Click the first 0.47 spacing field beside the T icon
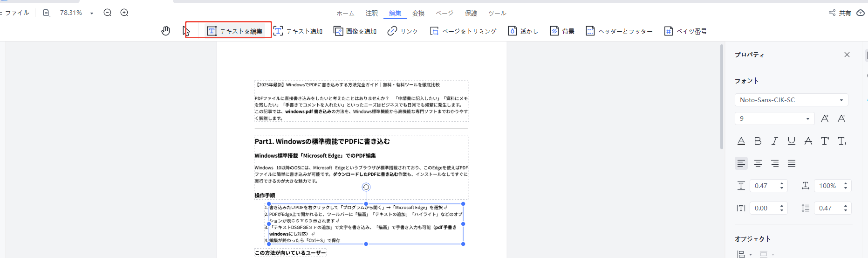The width and height of the screenshot is (868, 258). 769,186
